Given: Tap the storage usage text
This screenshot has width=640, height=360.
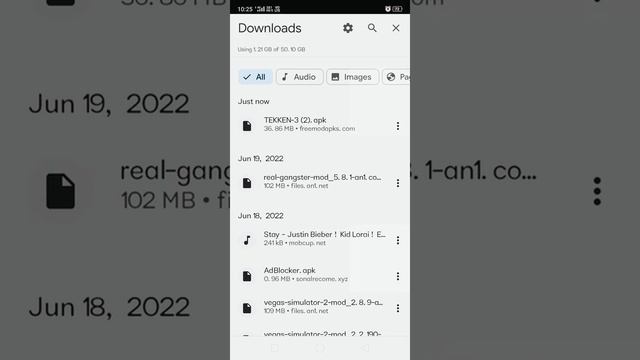Looking at the screenshot, I should 271,49.
